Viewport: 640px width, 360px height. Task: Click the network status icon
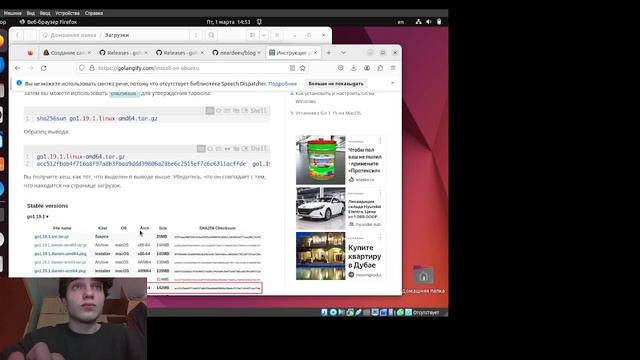418,22
